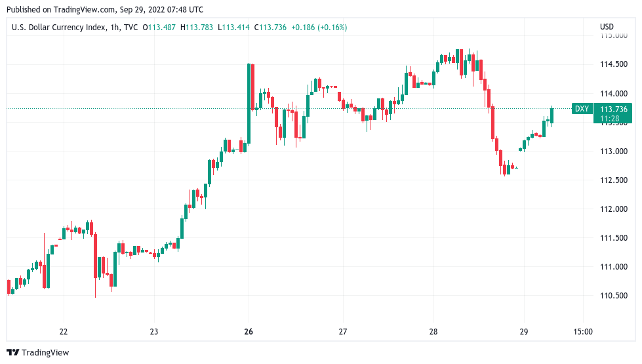
Task: Click the 114.500 price scale label
Action: pos(613,64)
